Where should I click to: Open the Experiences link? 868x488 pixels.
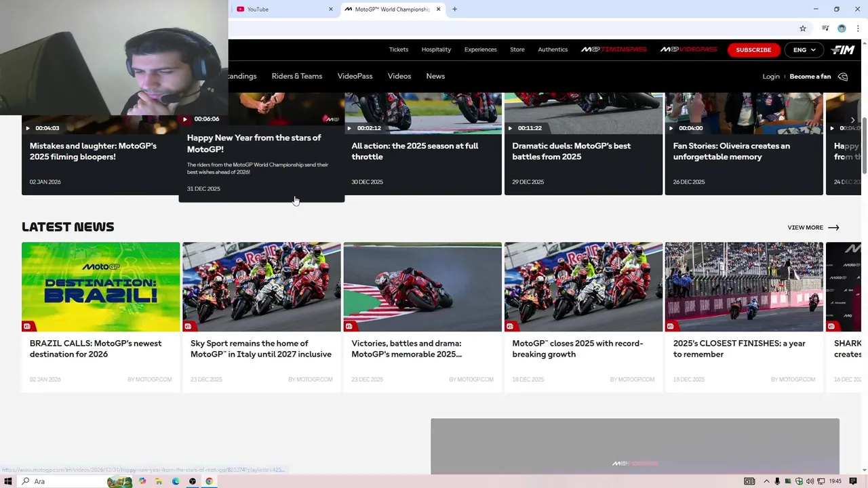(x=480, y=49)
